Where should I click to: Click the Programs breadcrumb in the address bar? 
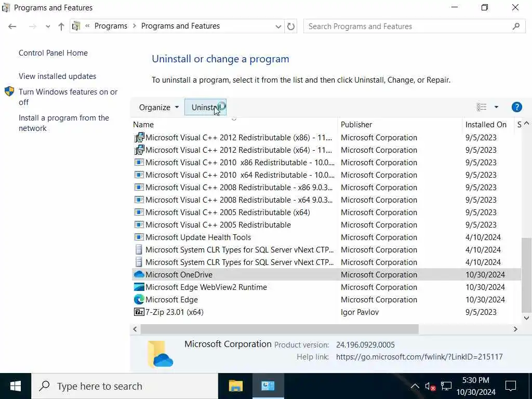111,26
